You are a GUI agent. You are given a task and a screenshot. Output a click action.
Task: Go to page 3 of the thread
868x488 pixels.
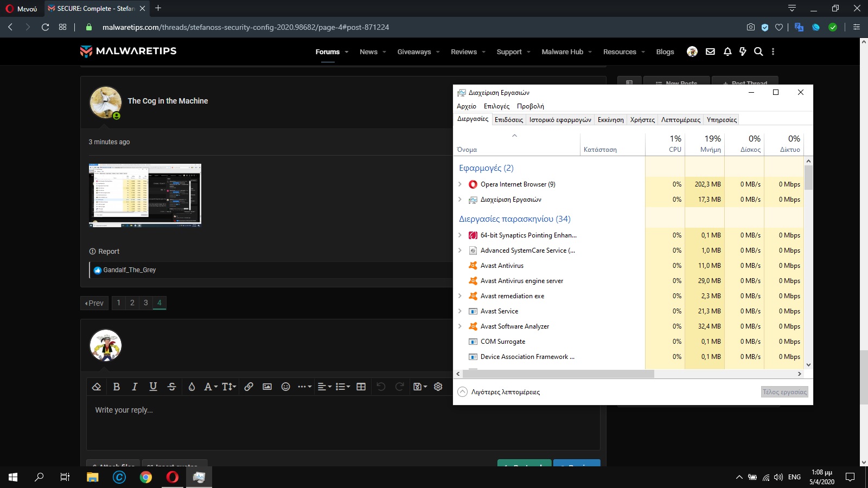point(146,303)
